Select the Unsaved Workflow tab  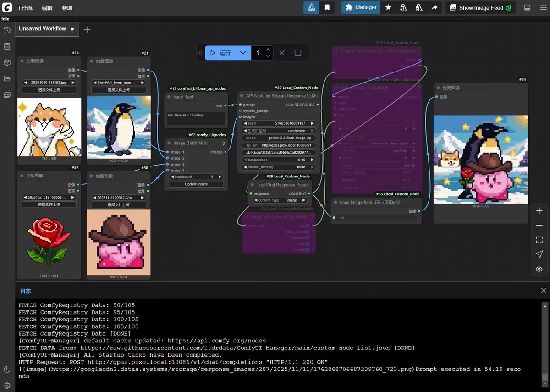pos(46,28)
